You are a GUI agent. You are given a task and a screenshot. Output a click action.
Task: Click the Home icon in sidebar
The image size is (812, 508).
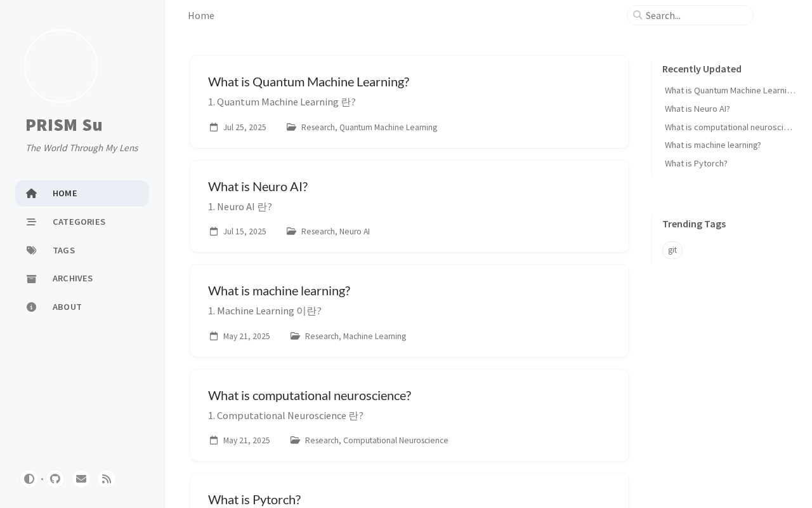pos(31,194)
